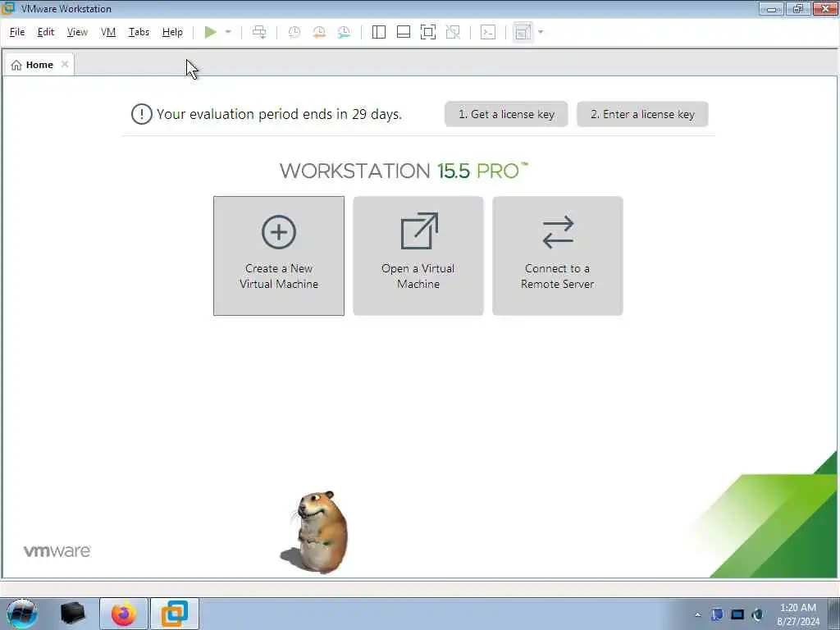The width and height of the screenshot is (840, 630).
Task: Click the Enter a license key button
Action: tap(642, 114)
